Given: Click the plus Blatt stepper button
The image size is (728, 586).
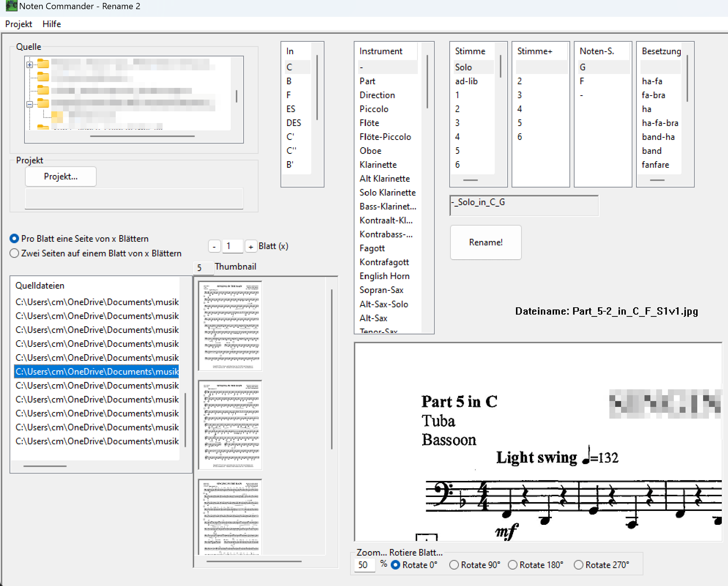Looking at the screenshot, I should pos(251,246).
